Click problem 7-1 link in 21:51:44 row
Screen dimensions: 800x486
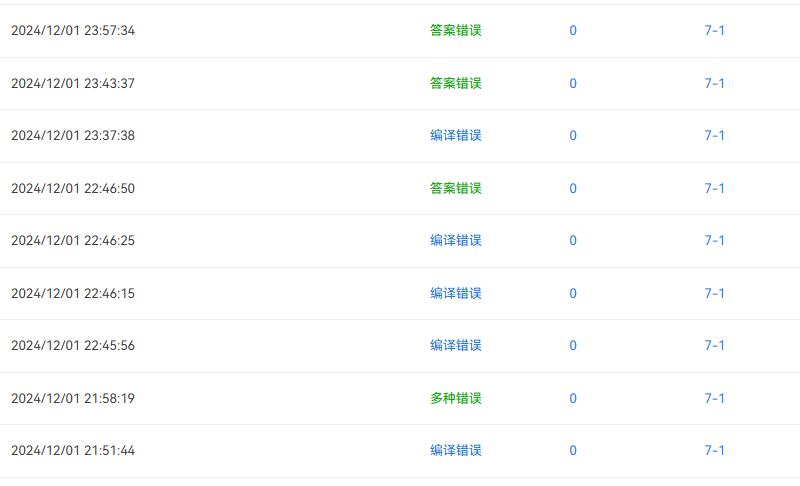tap(714, 451)
